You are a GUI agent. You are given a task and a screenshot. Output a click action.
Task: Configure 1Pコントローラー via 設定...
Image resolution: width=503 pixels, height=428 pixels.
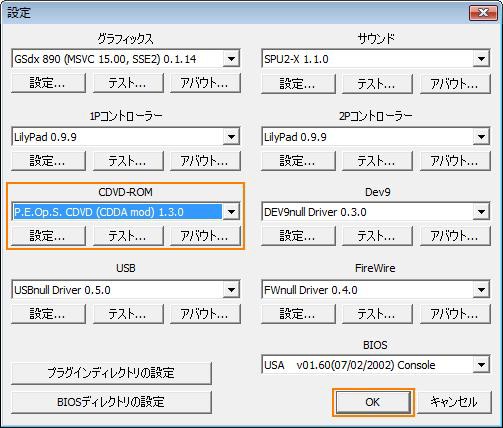point(48,161)
